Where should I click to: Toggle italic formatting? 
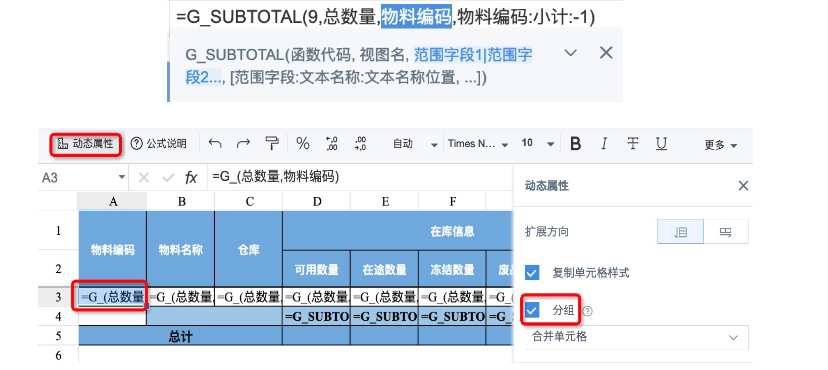[604, 144]
